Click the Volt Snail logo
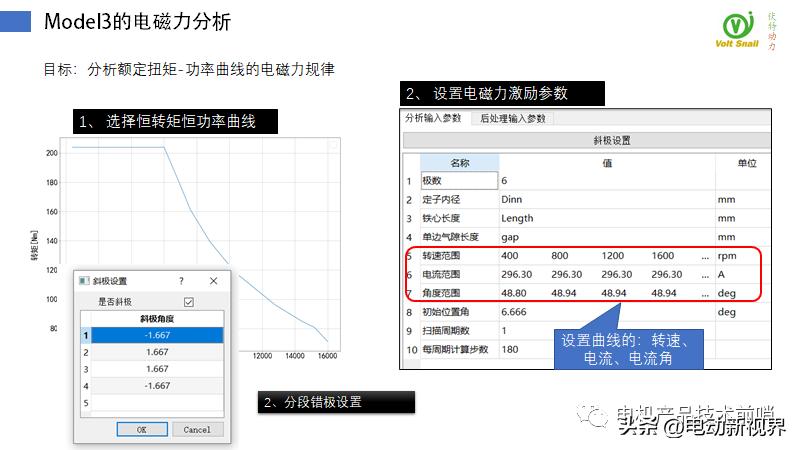 pyautogui.click(x=738, y=30)
